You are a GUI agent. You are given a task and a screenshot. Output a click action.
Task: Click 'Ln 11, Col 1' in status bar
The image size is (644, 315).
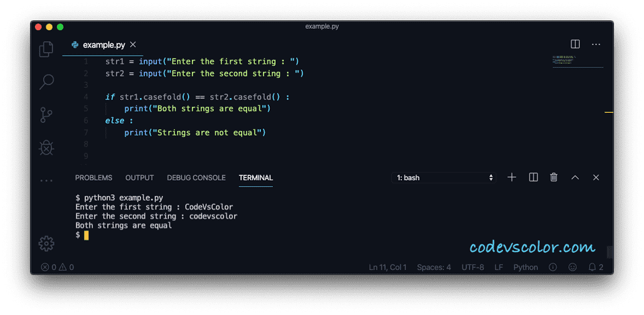(x=388, y=267)
